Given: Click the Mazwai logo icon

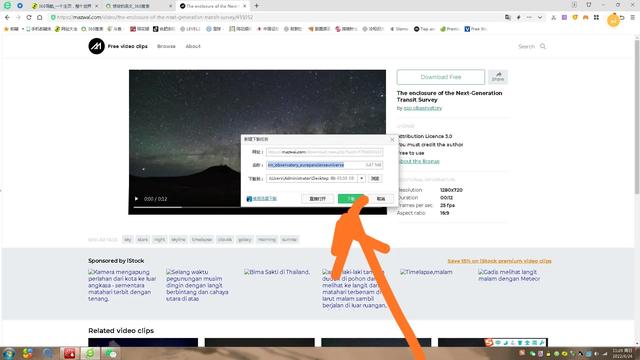Looking at the screenshot, I should [x=96, y=46].
